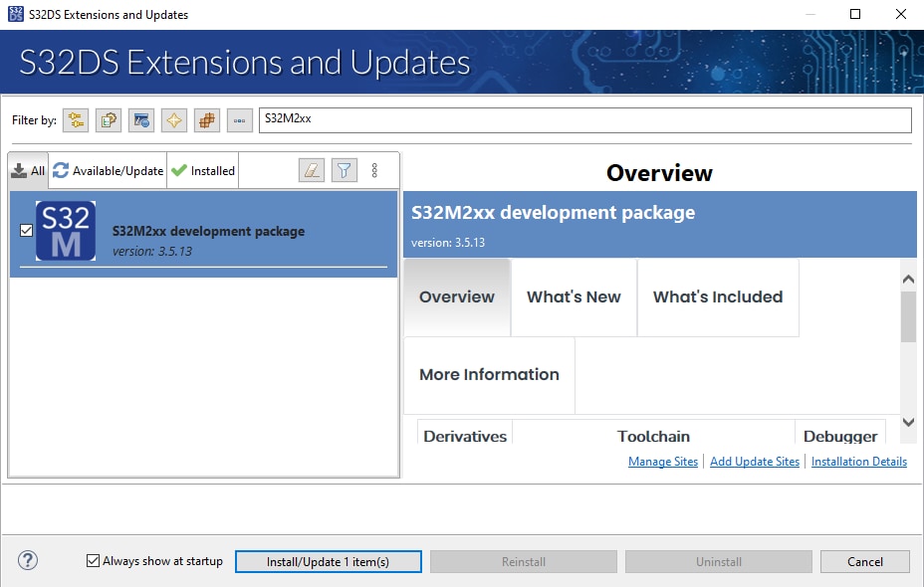Viewport: 924px width, 587px height.
Task: Open the What's New tab
Action: (x=574, y=296)
